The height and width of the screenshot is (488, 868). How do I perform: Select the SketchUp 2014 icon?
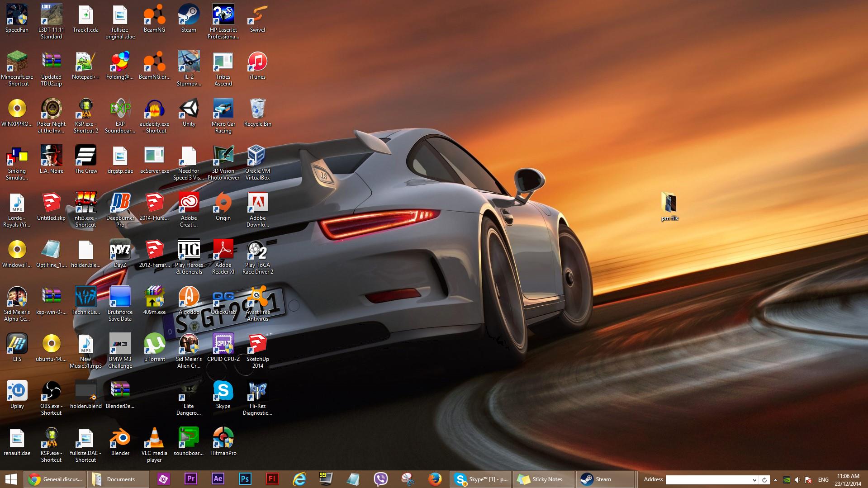click(x=257, y=351)
